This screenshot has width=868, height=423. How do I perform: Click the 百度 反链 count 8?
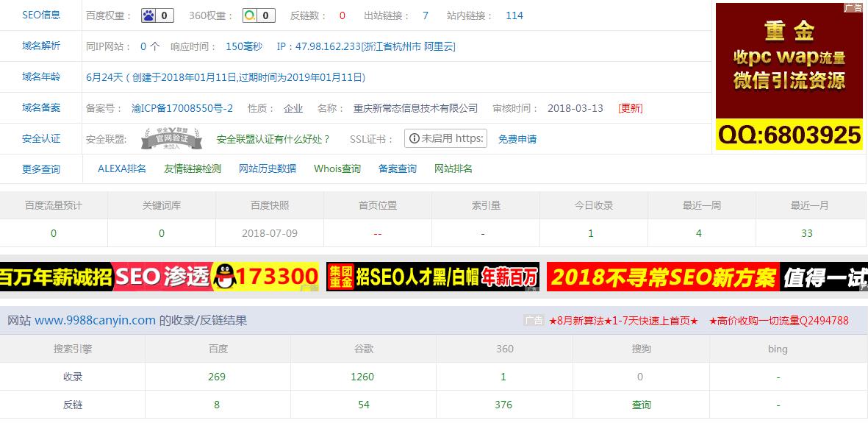[217, 405]
